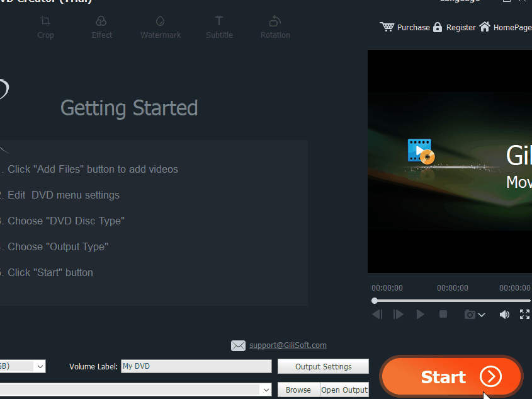Click the orange Start button

point(451,376)
